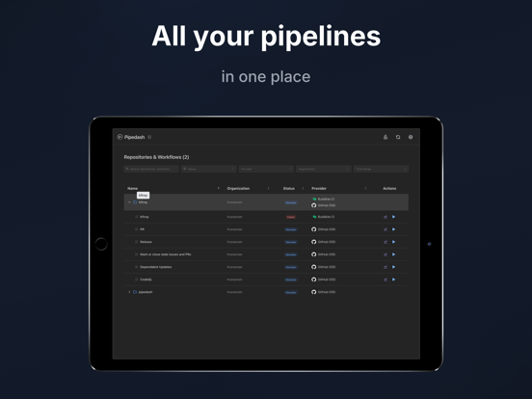Click the refresh icon in top bar
Screen dimensions: 532x399
398,137
